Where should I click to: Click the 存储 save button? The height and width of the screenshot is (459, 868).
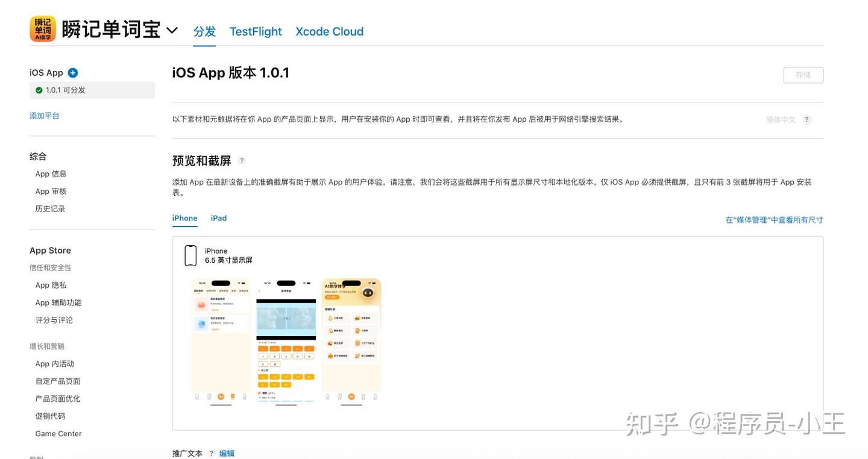tap(804, 75)
